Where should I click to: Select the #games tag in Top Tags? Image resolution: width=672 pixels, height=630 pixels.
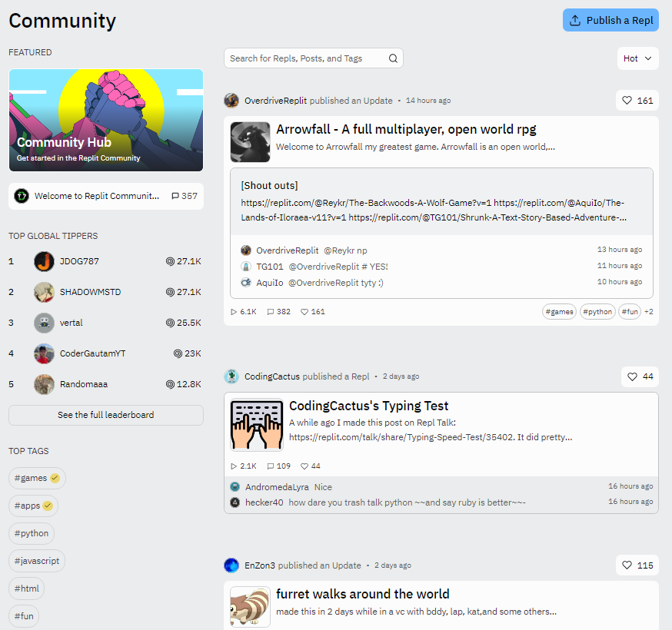pyautogui.click(x=37, y=478)
